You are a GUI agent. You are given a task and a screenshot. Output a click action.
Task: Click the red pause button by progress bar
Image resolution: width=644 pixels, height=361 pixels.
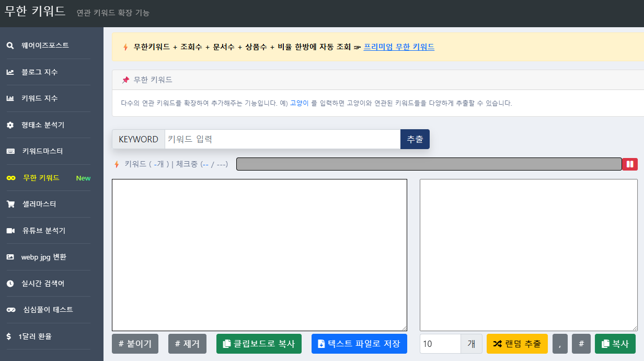click(630, 164)
